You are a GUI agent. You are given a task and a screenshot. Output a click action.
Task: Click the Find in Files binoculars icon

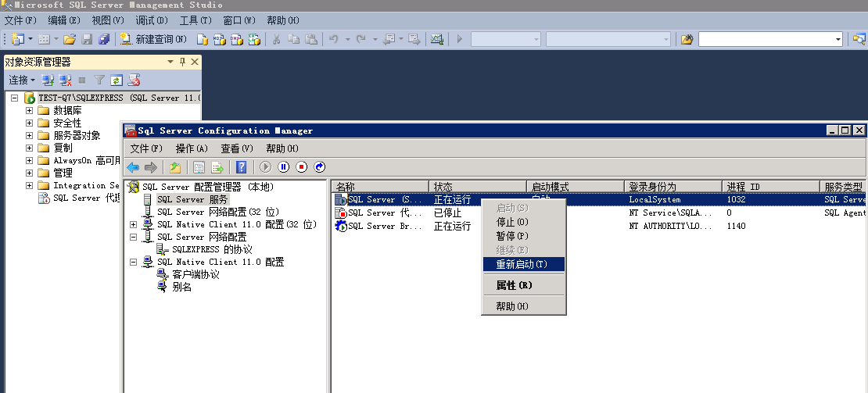click(x=687, y=39)
